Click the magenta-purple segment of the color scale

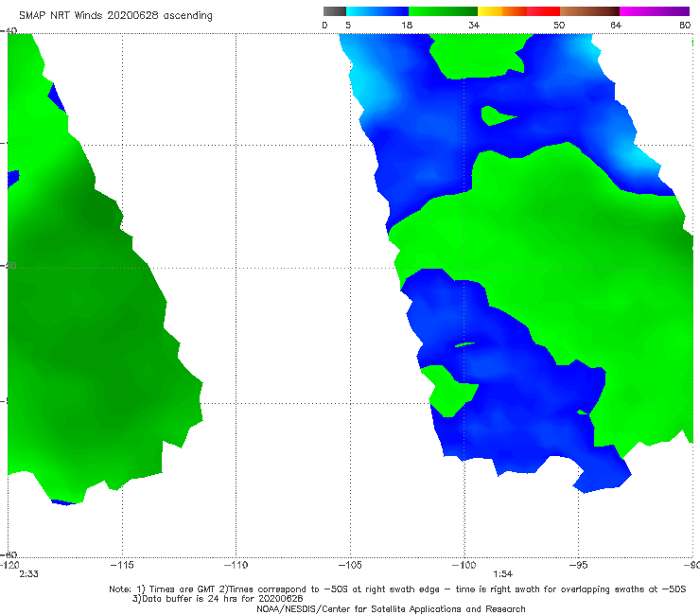click(x=655, y=11)
